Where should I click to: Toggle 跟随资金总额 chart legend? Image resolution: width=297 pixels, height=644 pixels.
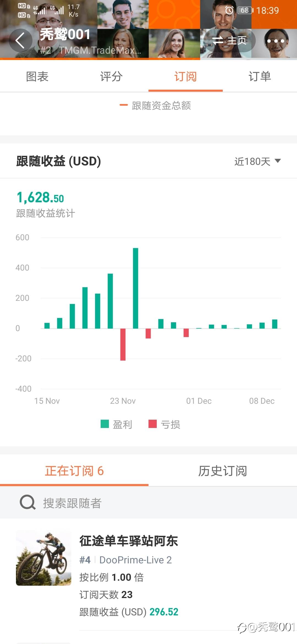(155, 105)
